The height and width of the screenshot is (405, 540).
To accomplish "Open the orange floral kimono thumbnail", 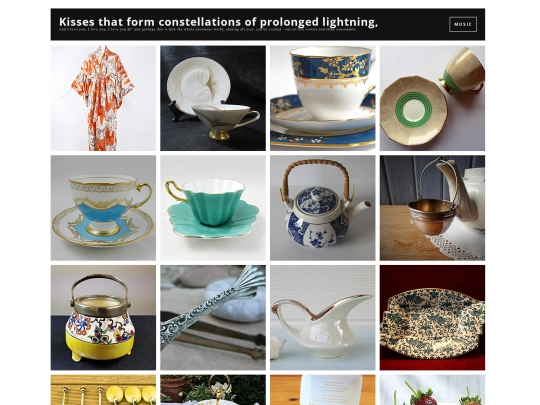I will 103,98.
